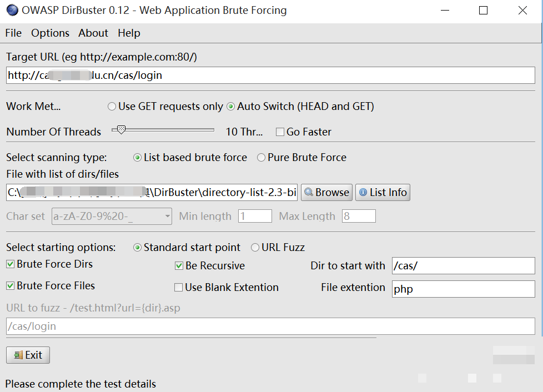The image size is (543, 392).
Task: Close the DirBuster window
Action: coord(522,11)
